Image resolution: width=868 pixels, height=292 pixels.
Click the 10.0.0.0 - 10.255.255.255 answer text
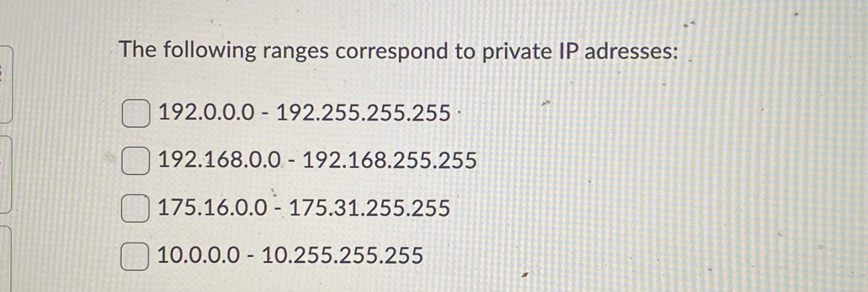tap(290, 254)
